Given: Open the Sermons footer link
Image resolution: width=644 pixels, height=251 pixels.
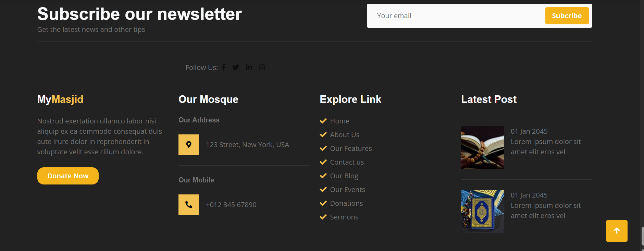Looking at the screenshot, I should point(344,217).
